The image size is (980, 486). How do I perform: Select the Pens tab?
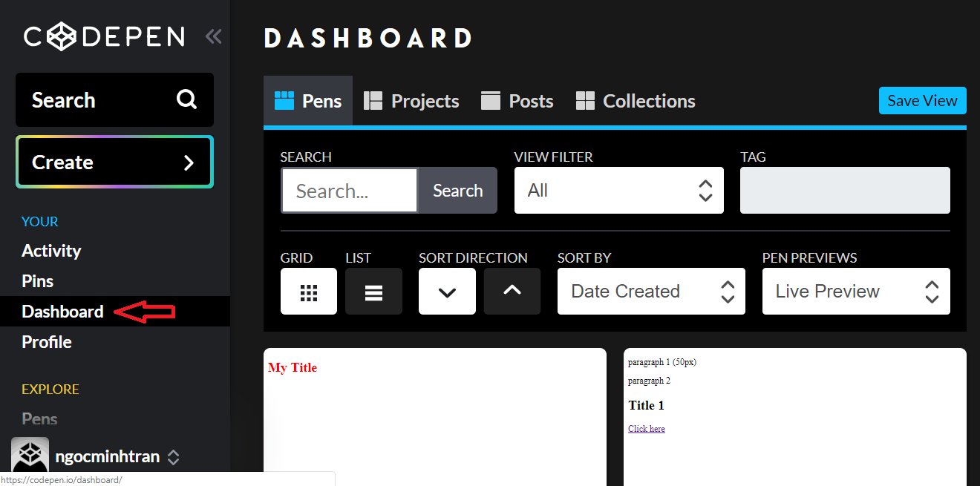coord(308,101)
